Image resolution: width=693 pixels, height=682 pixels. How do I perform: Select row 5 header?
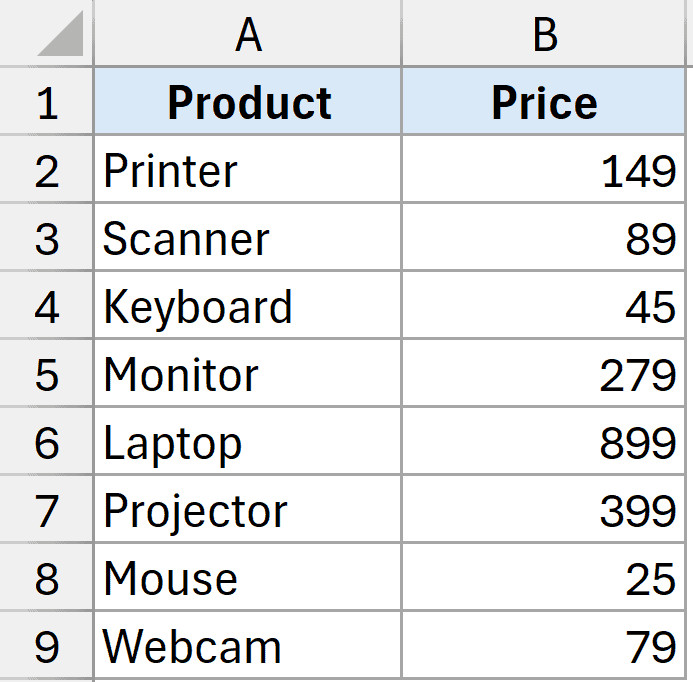tap(47, 375)
